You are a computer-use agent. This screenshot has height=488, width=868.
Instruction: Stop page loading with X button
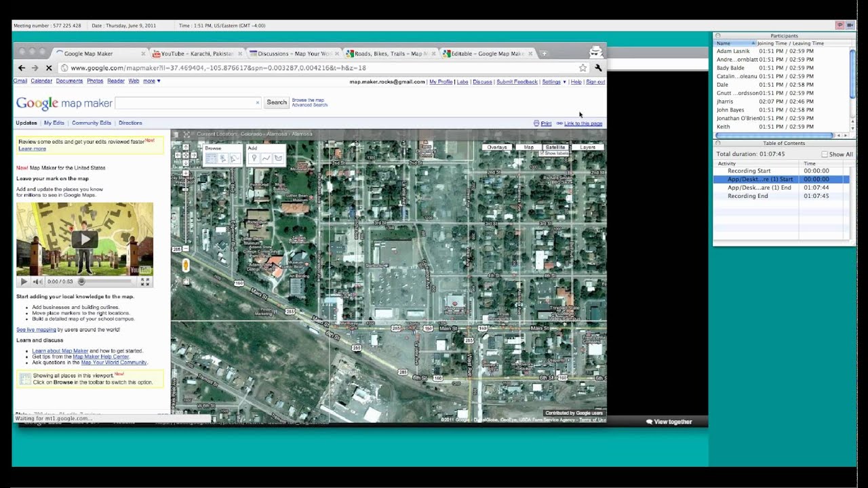coord(49,68)
